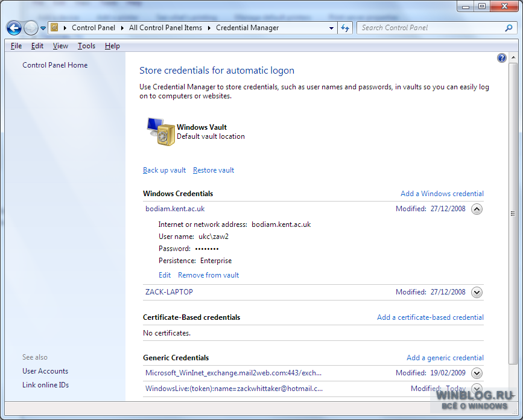
Task: Select the WindowsLive zackwhittaker credential name
Action: tap(234, 389)
